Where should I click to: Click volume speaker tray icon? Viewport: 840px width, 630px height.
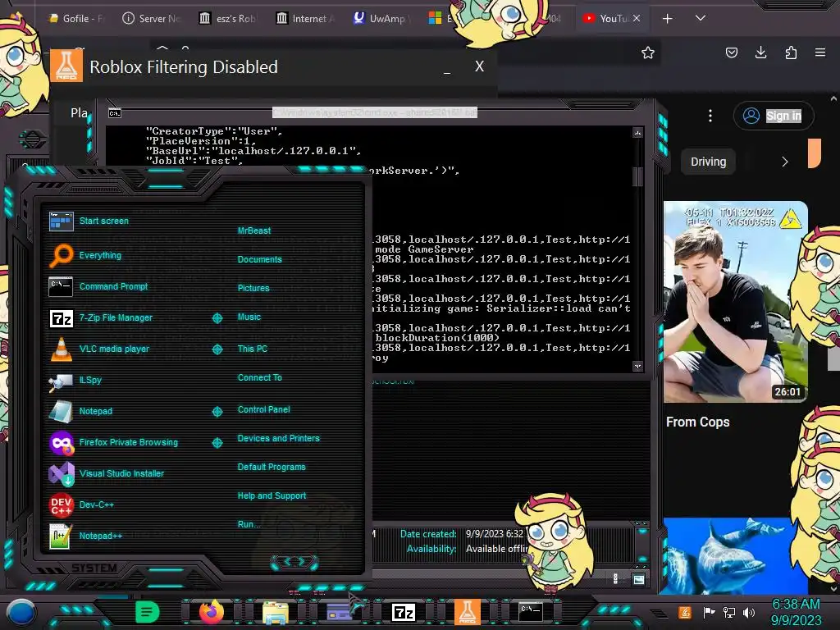point(748,612)
